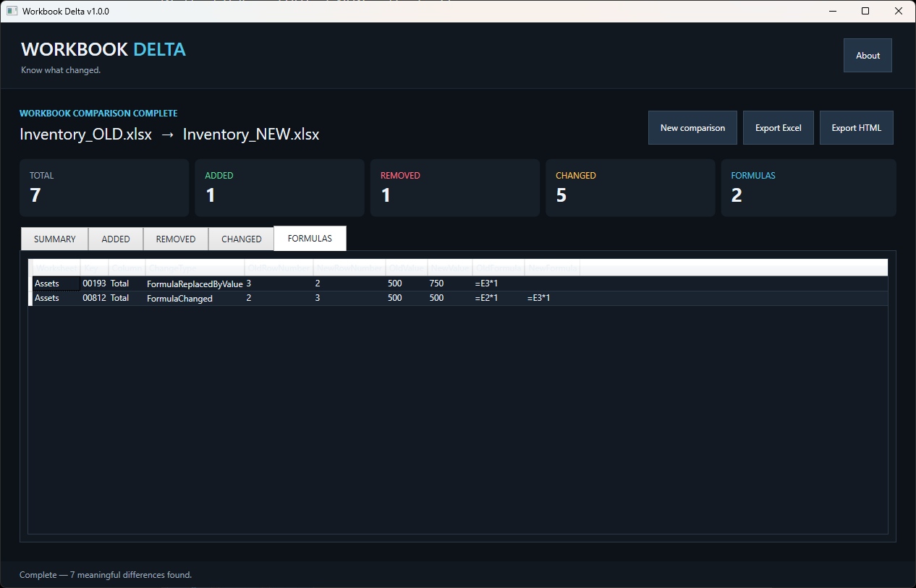Sort by the NewValue column header
Viewport: 916px width, 588px height.
[450, 268]
